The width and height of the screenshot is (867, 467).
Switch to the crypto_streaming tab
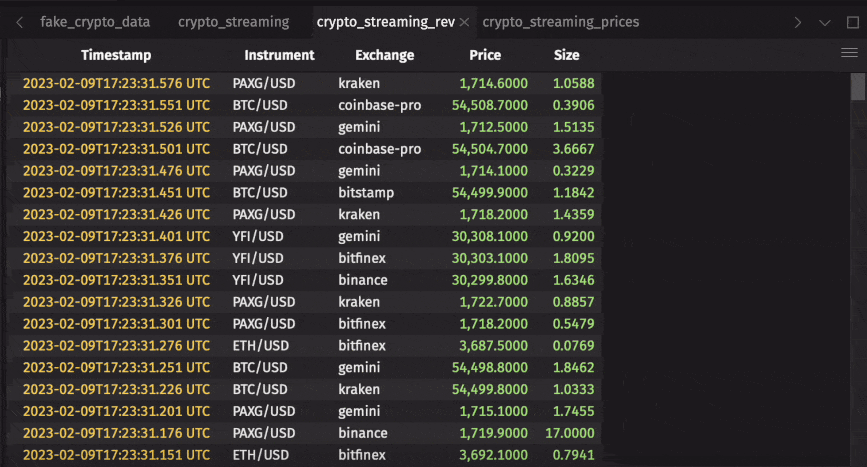point(233,22)
